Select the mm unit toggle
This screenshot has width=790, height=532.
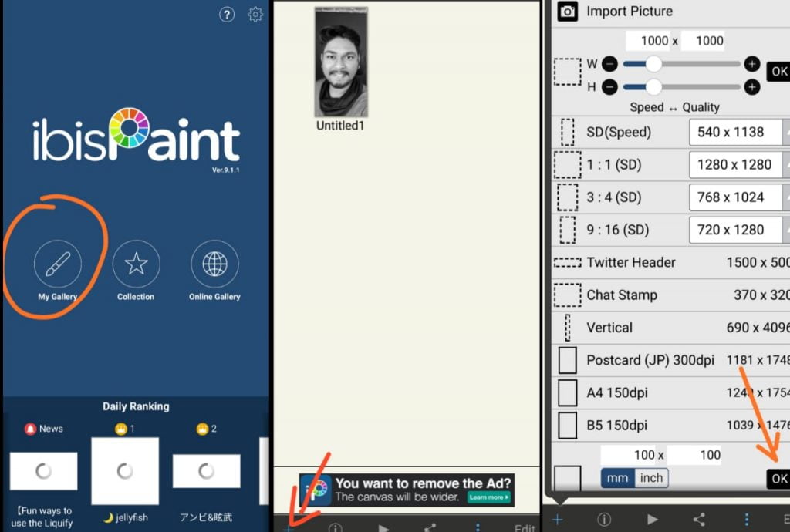[617, 478]
